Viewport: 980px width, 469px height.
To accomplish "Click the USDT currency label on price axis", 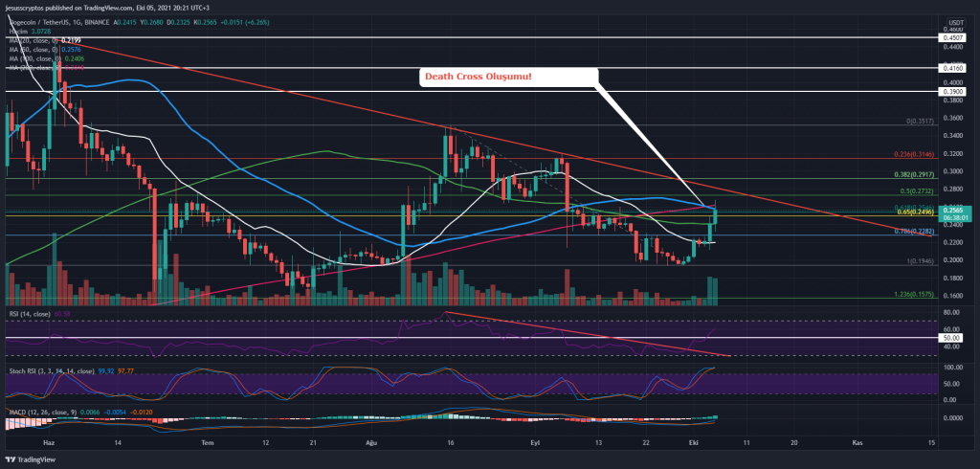I will (952, 20).
